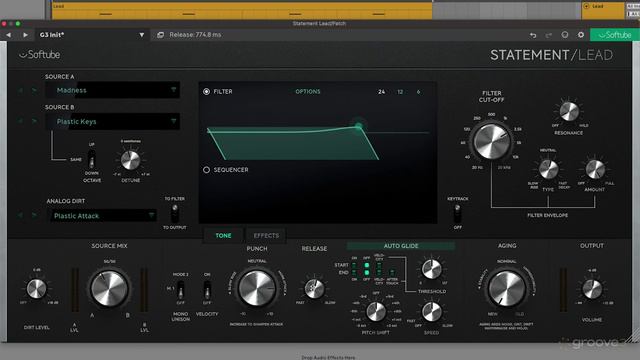
Task: Click the window icon beside Release readout
Action: pos(160,35)
